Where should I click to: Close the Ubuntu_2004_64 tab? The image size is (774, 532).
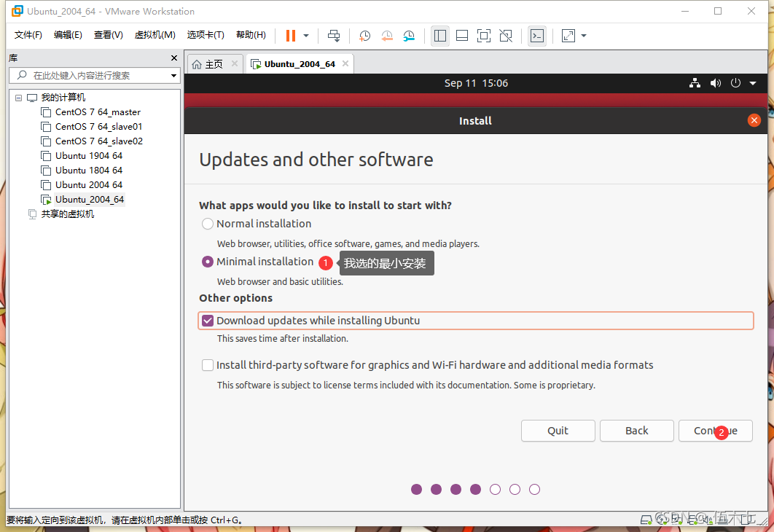(345, 63)
